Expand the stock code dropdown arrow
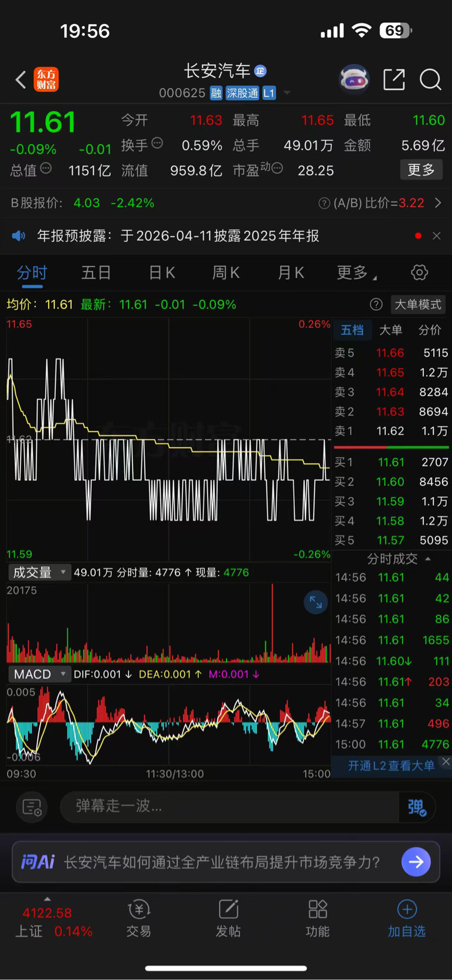 pos(287,93)
